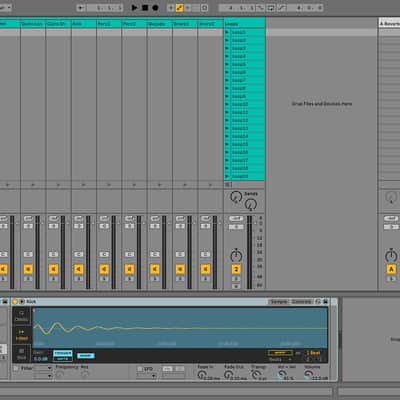Enable the LFO checkbox in Simpler

[x=140, y=369]
